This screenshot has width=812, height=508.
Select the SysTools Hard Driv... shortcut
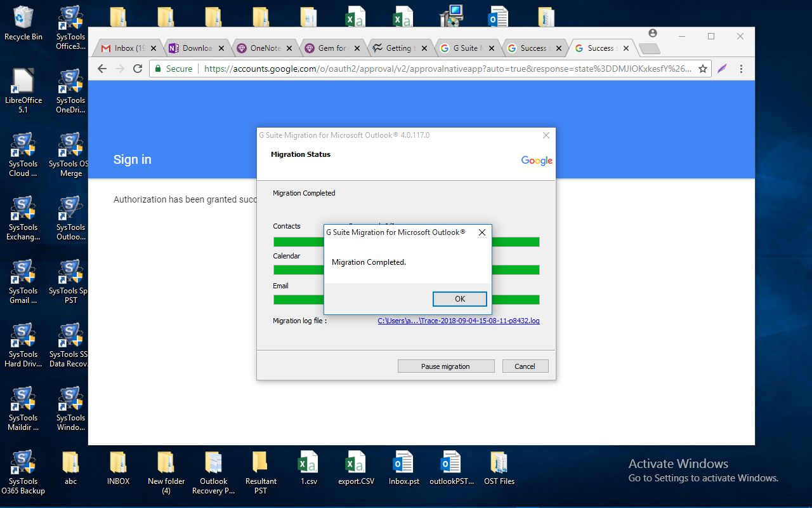(23, 345)
